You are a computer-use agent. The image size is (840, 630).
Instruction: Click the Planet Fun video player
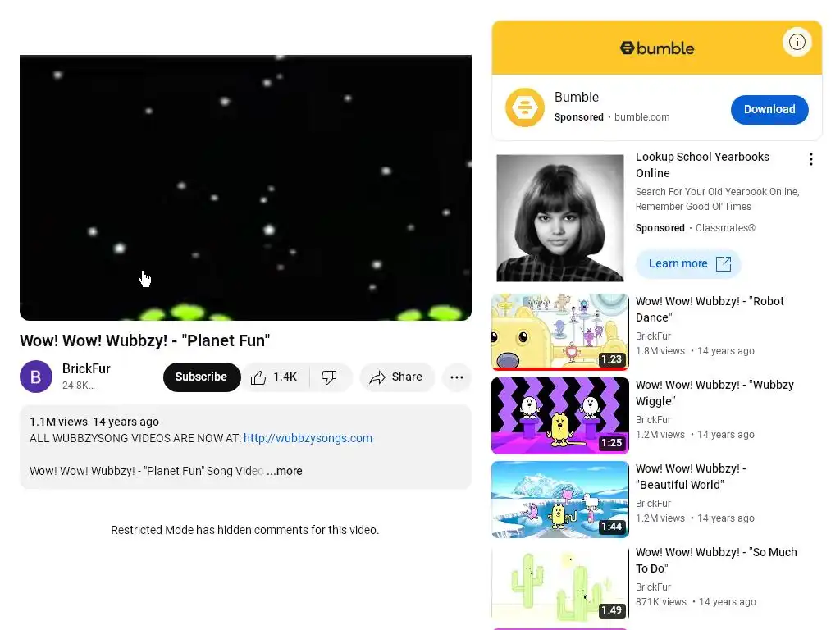[245, 188]
